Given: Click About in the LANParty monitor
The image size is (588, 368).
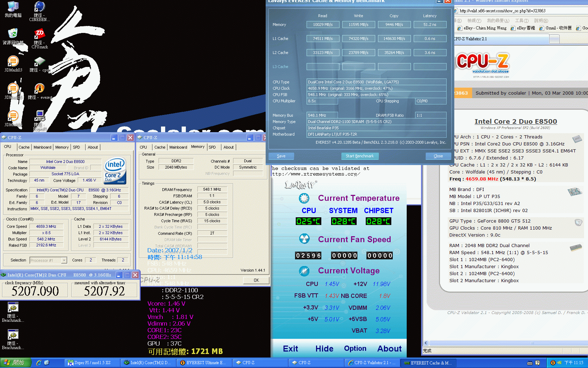Looking at the screenshot, I should [x=390, y=349].
